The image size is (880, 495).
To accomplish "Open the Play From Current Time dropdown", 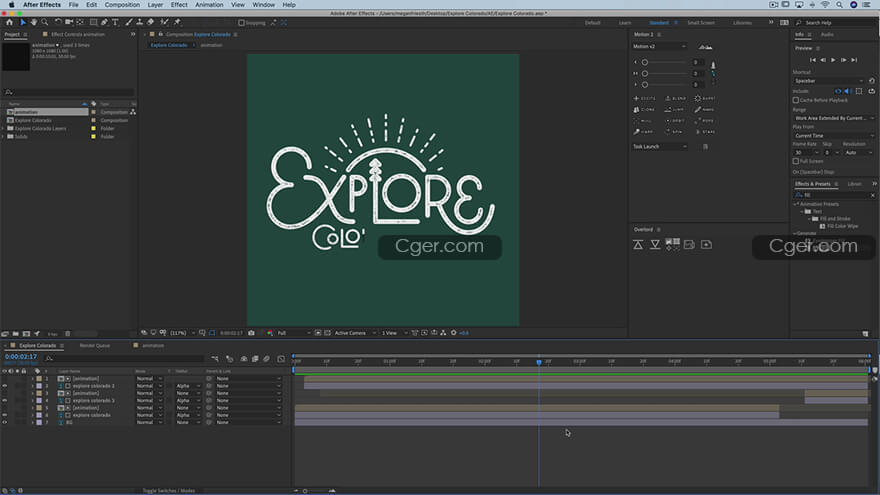I will (x=833, y=136).
